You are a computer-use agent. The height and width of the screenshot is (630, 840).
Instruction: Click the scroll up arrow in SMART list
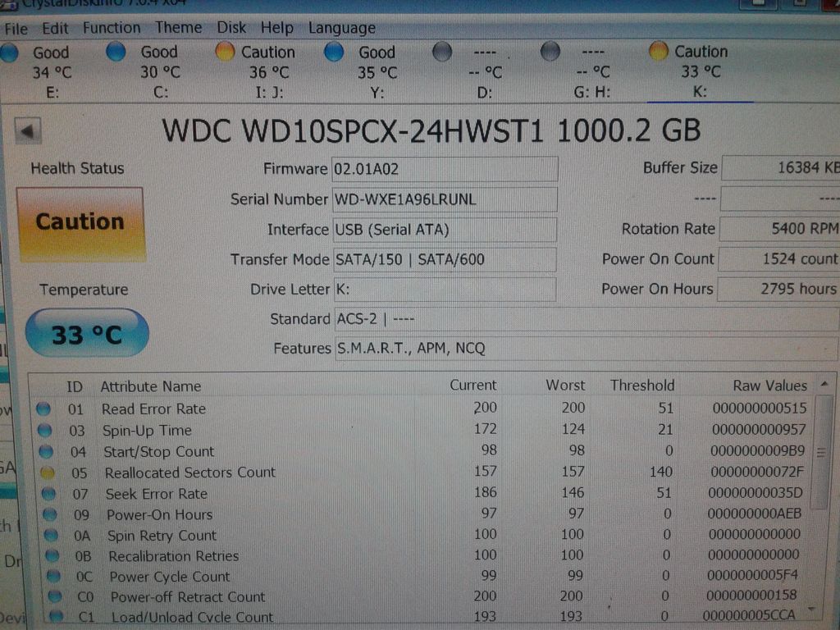[825, 384]
